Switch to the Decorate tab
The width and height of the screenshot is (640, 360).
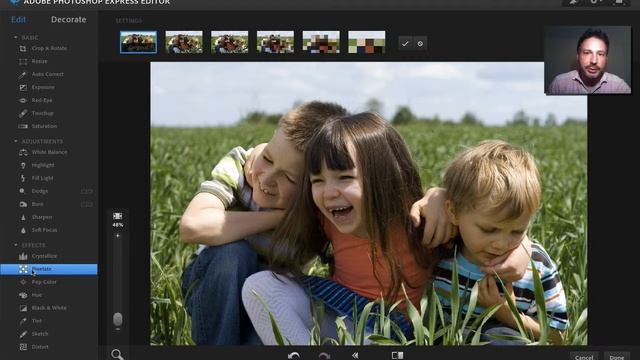point(69,20)
